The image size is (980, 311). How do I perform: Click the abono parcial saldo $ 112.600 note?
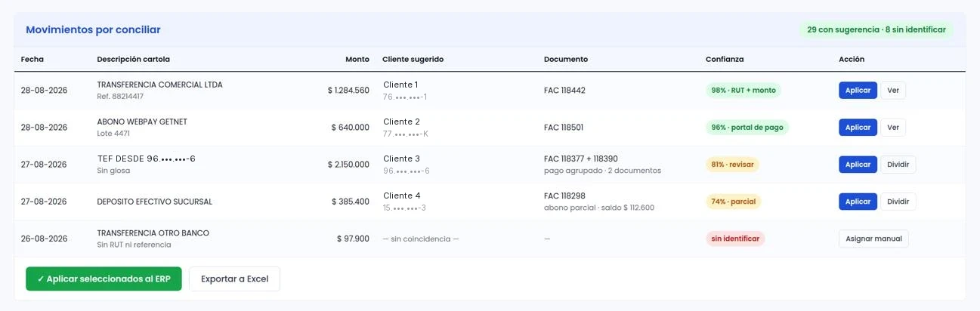tap(599, 208)
